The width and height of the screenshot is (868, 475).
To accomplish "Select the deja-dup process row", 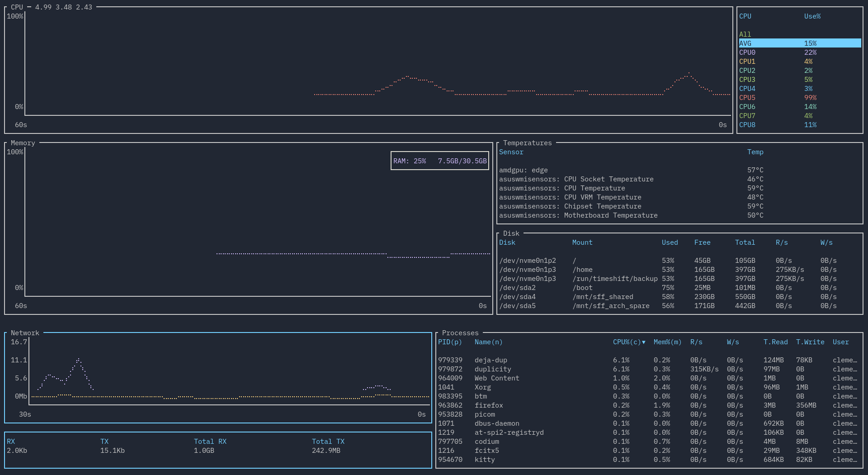I will [491, 360].
